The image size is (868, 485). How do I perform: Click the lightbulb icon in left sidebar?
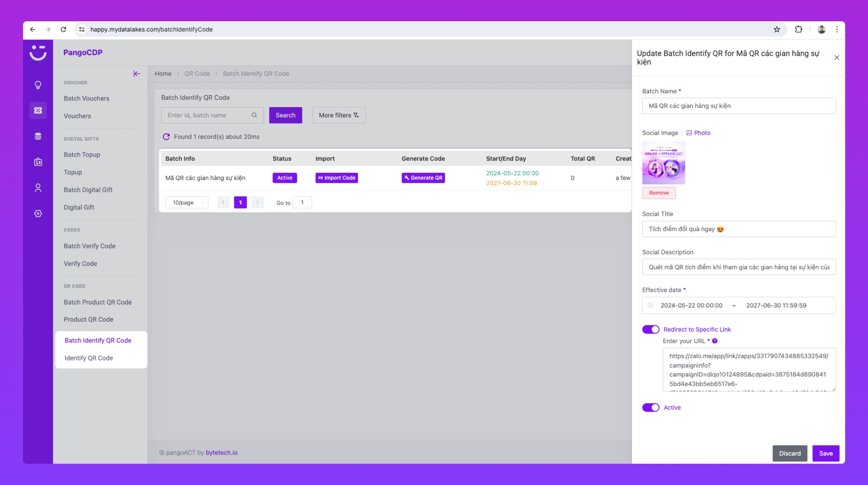(38, 85)
